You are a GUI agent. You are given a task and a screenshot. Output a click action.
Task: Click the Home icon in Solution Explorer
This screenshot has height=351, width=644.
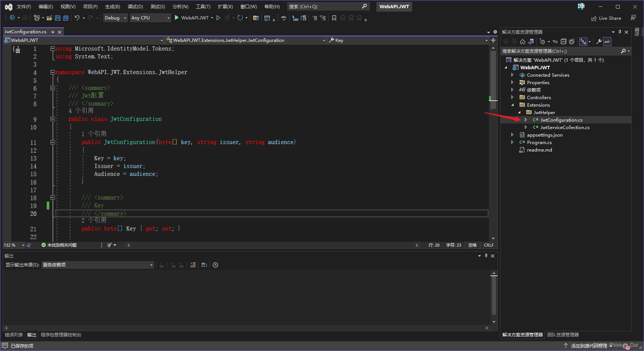click(522, 41)
